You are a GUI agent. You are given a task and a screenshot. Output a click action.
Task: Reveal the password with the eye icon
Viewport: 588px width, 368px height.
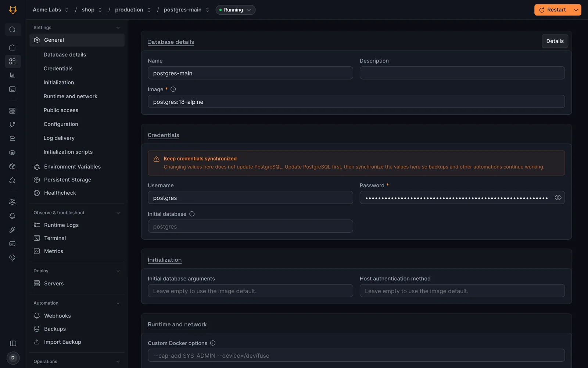point(558,198)
